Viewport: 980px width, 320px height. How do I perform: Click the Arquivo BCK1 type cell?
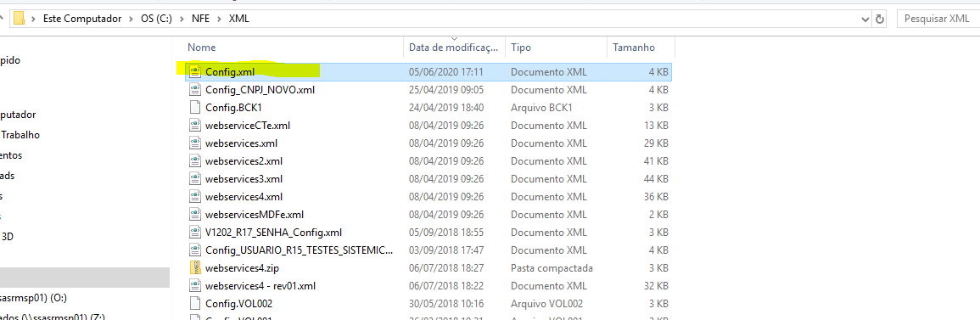541,108
